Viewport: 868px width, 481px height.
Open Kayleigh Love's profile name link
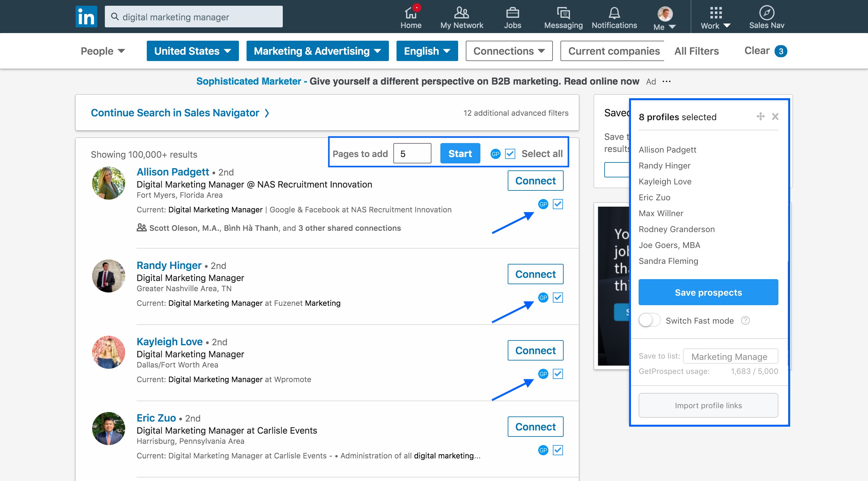169,341
